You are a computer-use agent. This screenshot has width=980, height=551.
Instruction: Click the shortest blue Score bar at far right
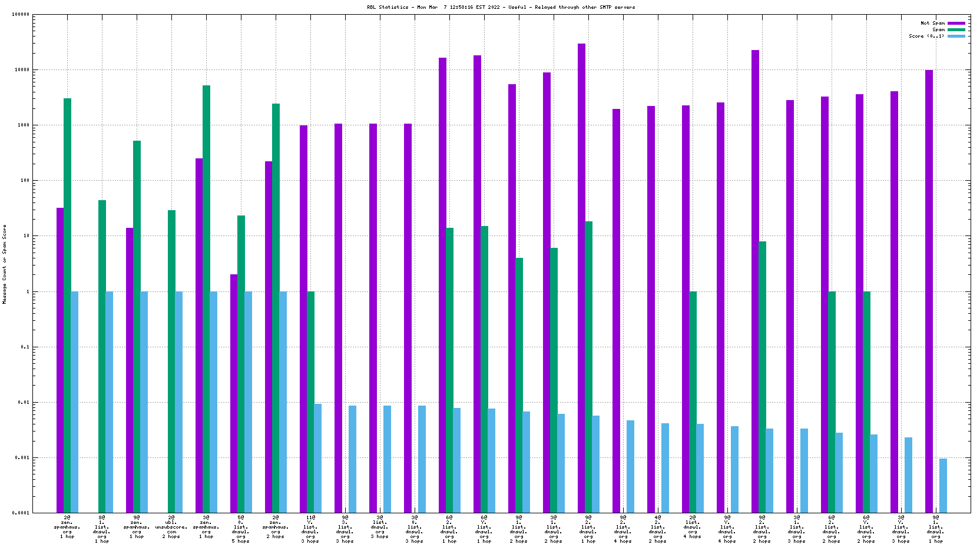(943, 486)
